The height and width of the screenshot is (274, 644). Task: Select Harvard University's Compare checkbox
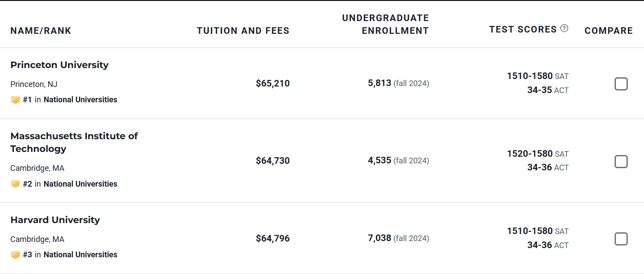(x=621, y=239)
